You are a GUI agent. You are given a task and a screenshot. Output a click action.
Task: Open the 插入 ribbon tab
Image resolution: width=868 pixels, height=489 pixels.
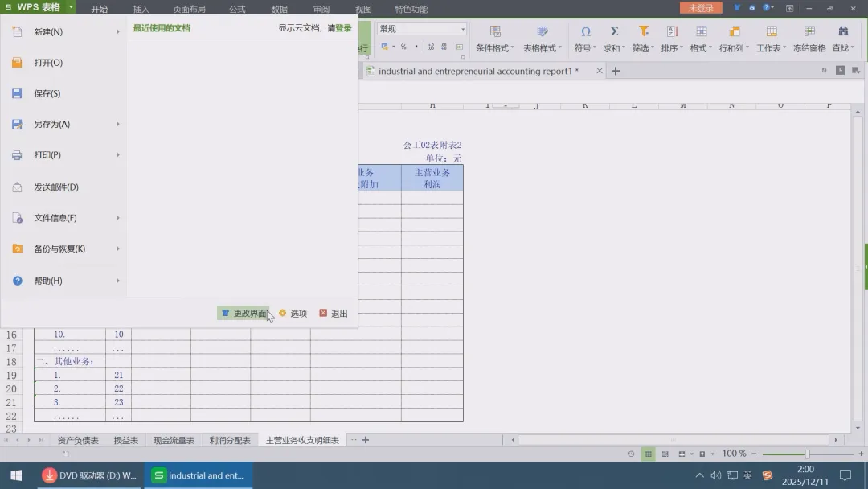[x=141, y=9]
